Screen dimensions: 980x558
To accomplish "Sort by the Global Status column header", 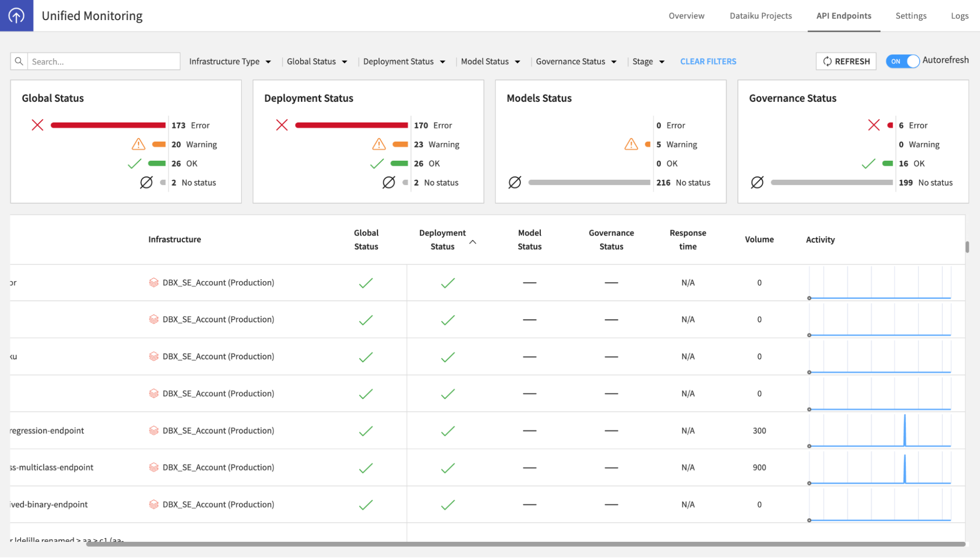I will pos(366,240).
